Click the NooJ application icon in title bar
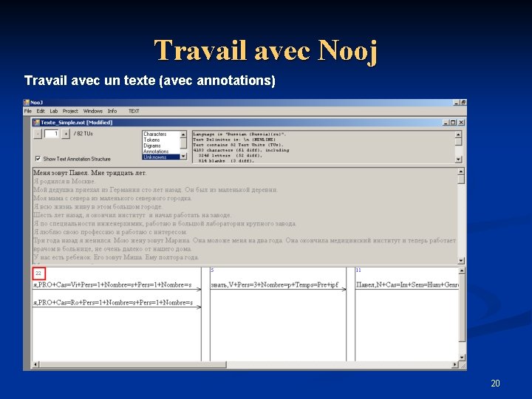Viewport: 532px width, 399px height. (27, 103)
